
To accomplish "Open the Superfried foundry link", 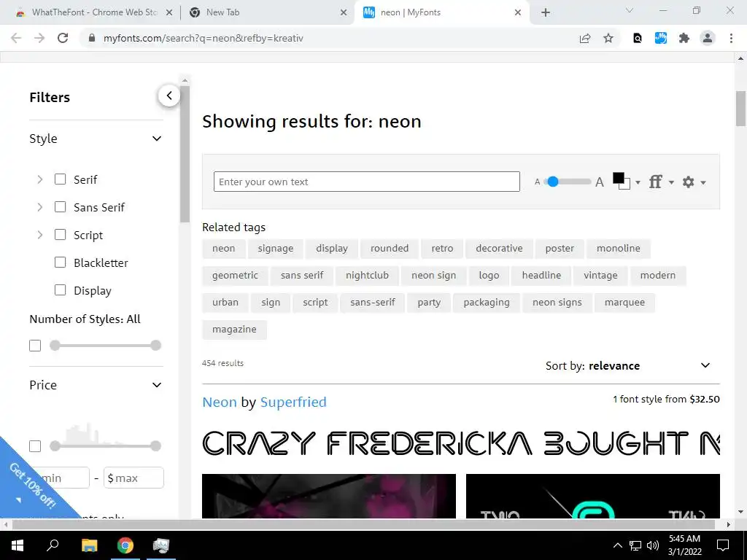I will click(293, 402).
